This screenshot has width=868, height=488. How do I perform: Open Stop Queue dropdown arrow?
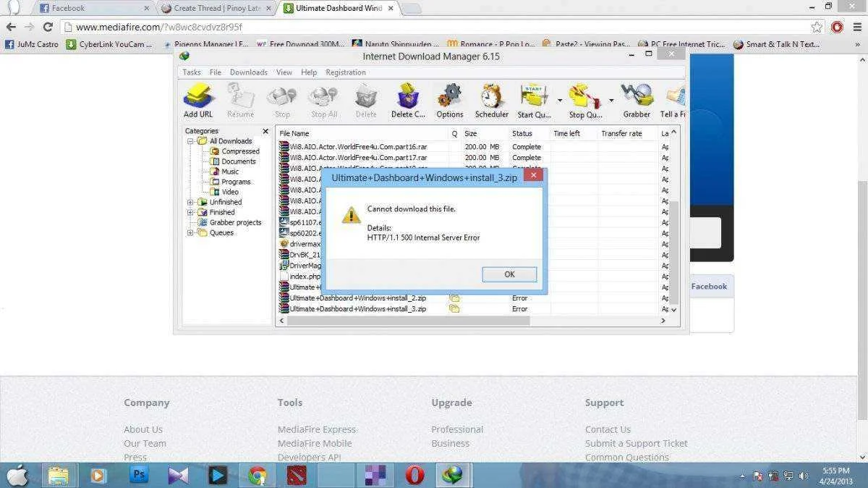pos(611,101)
